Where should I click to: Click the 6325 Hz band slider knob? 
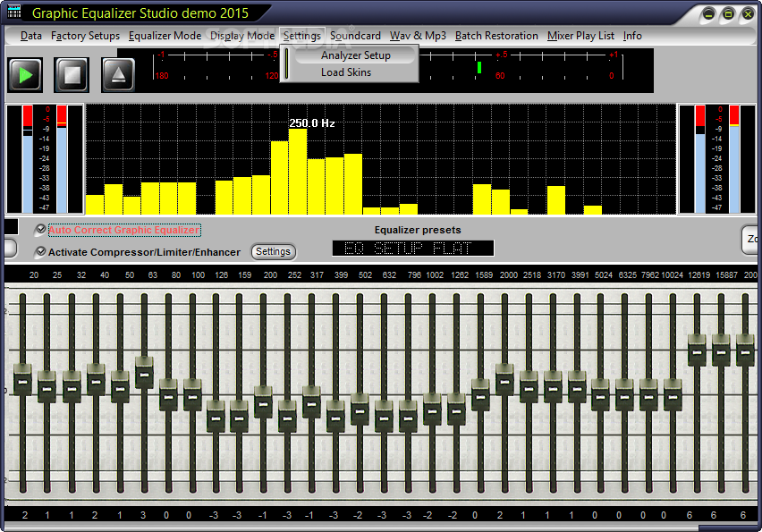coord(624,394)
